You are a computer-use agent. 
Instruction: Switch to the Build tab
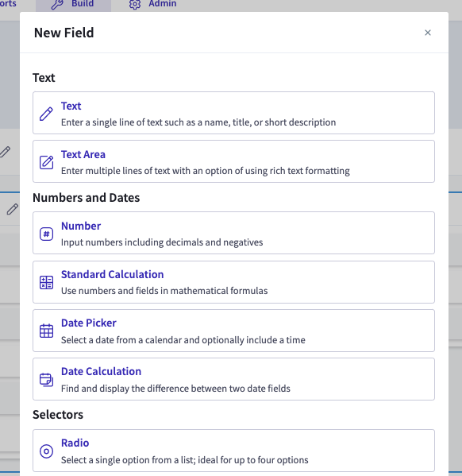[x=73, y=5]
